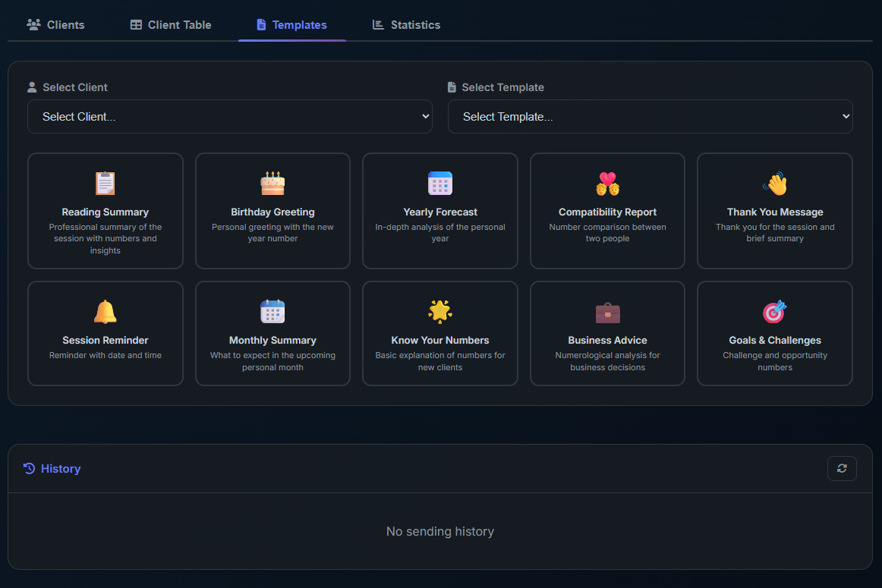The height and width of the screenshot is (588, 882).
Task: Click the birthday cake icon
Action: click(272, 184)
